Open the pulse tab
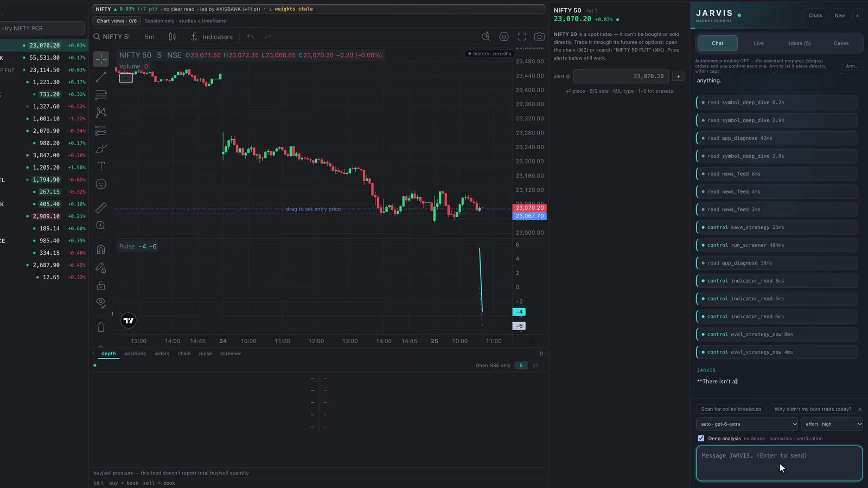 tap(206, 354)
